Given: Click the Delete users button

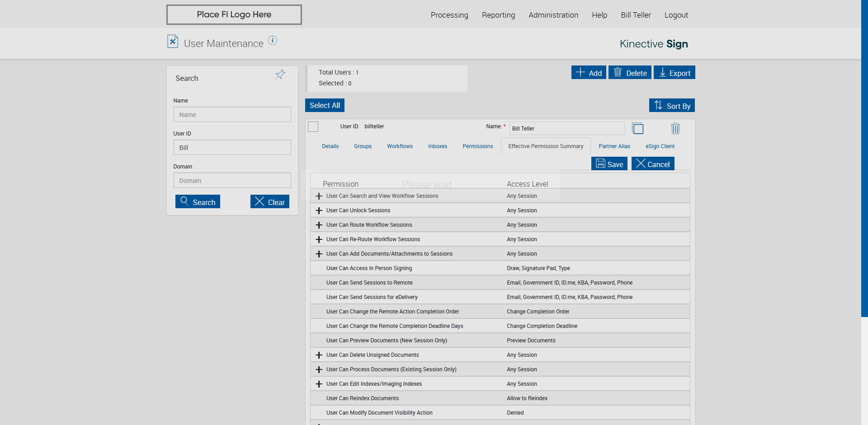Looking at the screenshot, I should [630, 72].
